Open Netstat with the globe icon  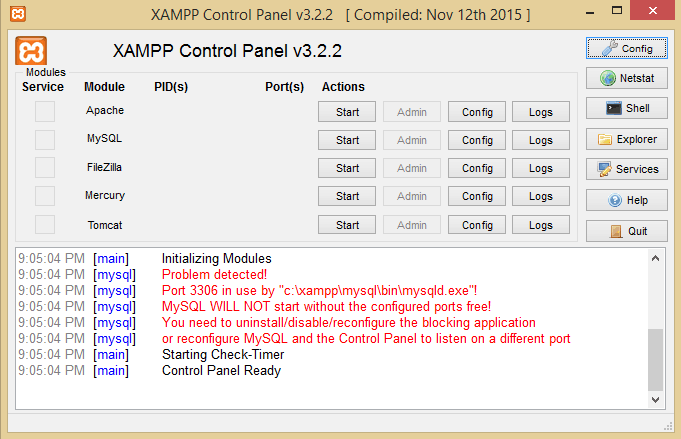pyautogui.click(x=627, y=78)
